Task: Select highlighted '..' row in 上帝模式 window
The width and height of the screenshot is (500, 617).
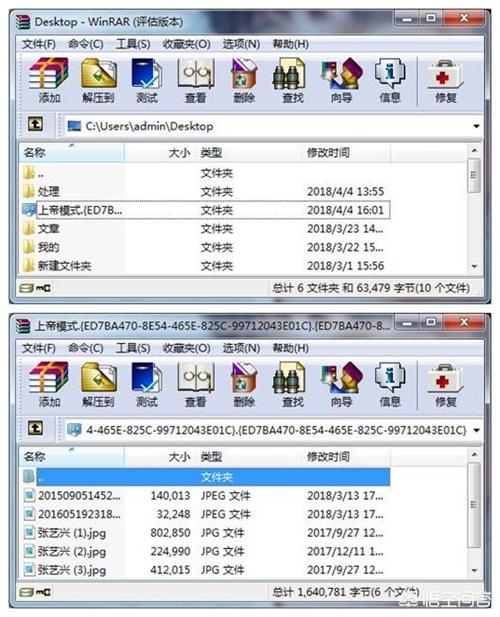Action: pyautogui.click(x=205, y=477)
